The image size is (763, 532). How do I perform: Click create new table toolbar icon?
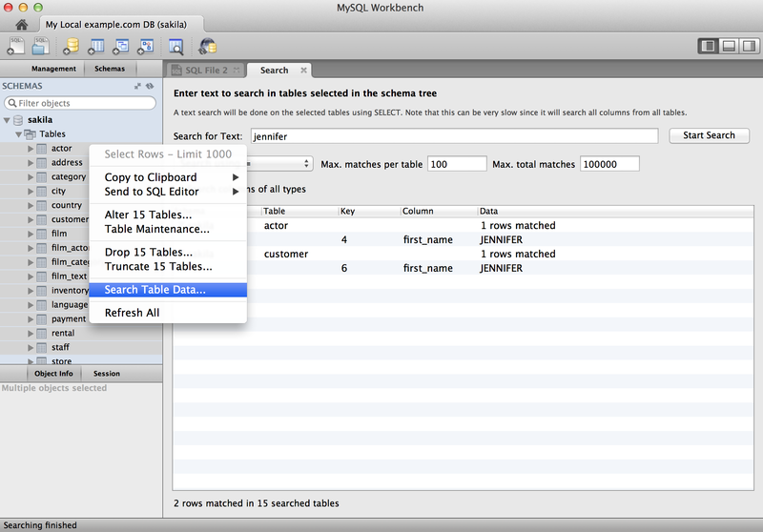coord(96,45)
